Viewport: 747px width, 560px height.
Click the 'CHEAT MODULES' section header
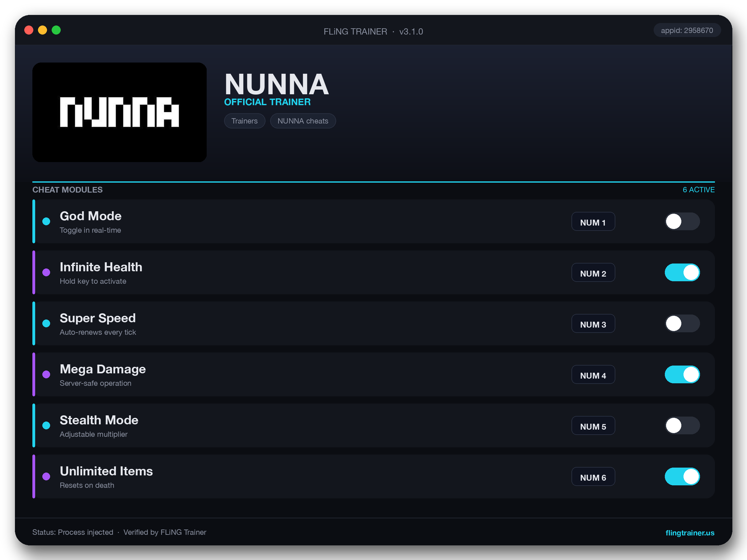[68, 190]
